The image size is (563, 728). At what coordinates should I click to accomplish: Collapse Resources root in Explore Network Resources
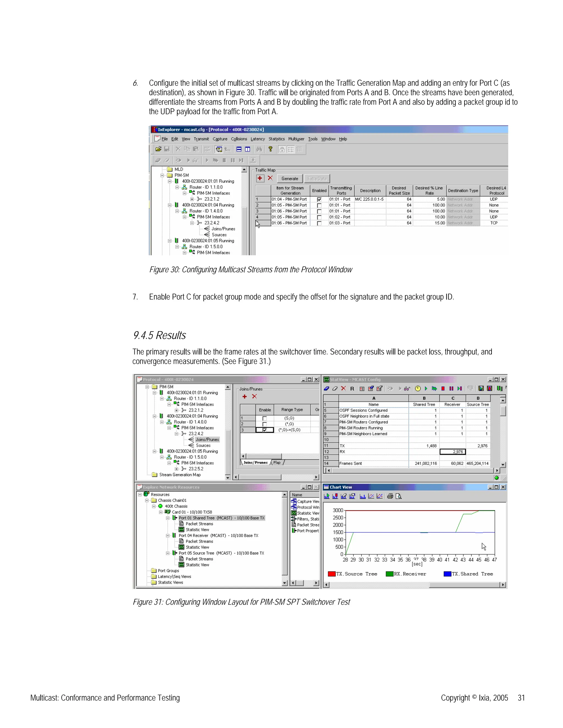tap(140, 495)
